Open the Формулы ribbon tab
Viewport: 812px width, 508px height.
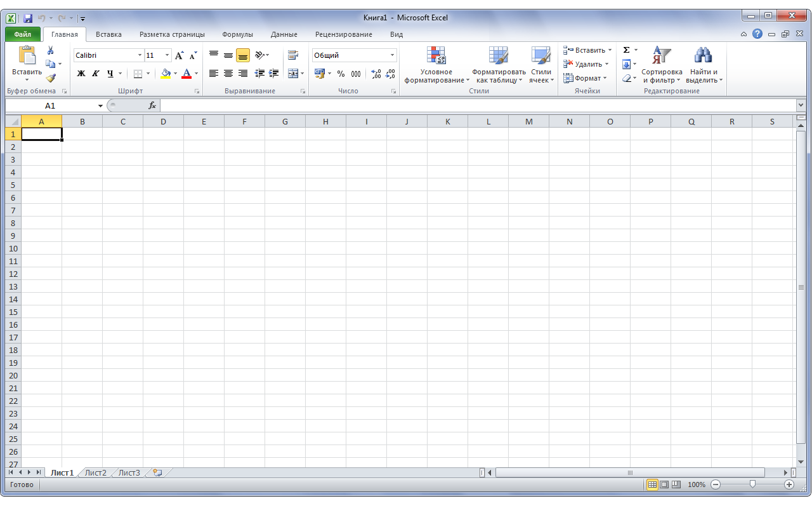click(237, 34)
